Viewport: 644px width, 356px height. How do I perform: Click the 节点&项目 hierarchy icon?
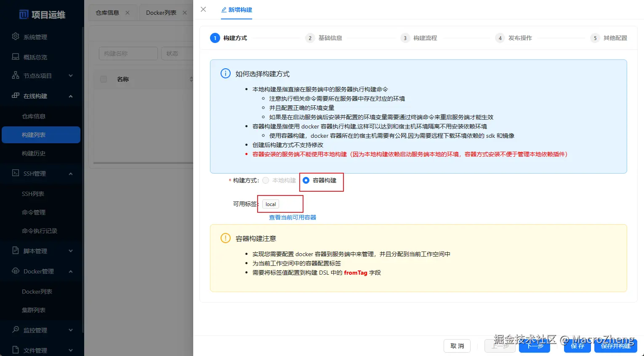[x=16, y=75]
